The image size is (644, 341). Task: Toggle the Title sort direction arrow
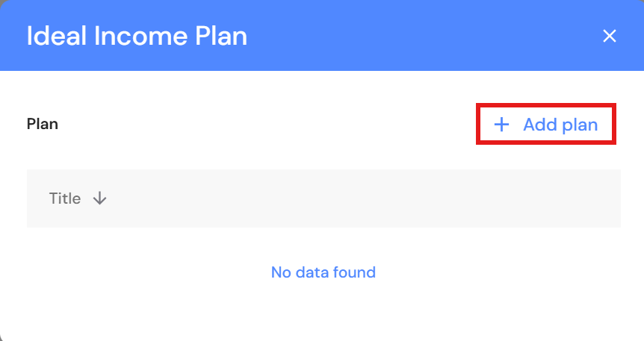tap(100, 198)
